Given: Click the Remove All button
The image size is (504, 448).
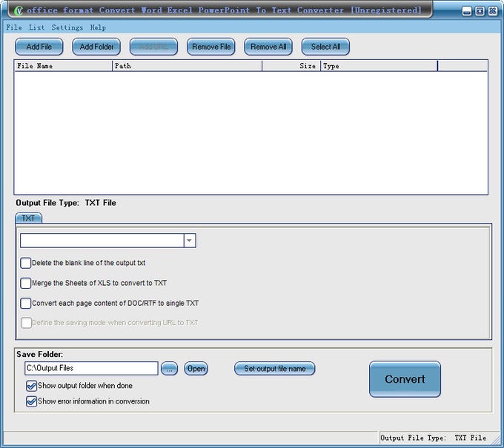Looking at the screenshot, I should [268, 47].
